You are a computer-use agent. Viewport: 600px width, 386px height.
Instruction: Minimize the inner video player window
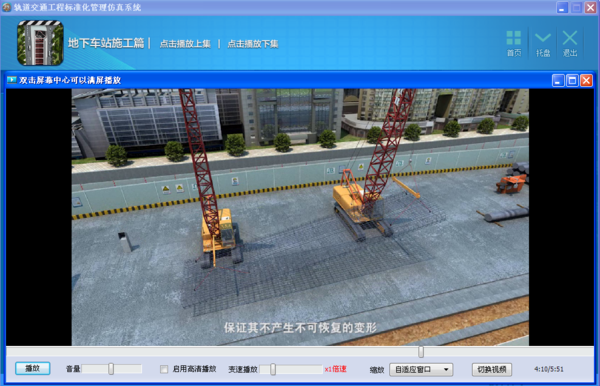tap(558, 80)
